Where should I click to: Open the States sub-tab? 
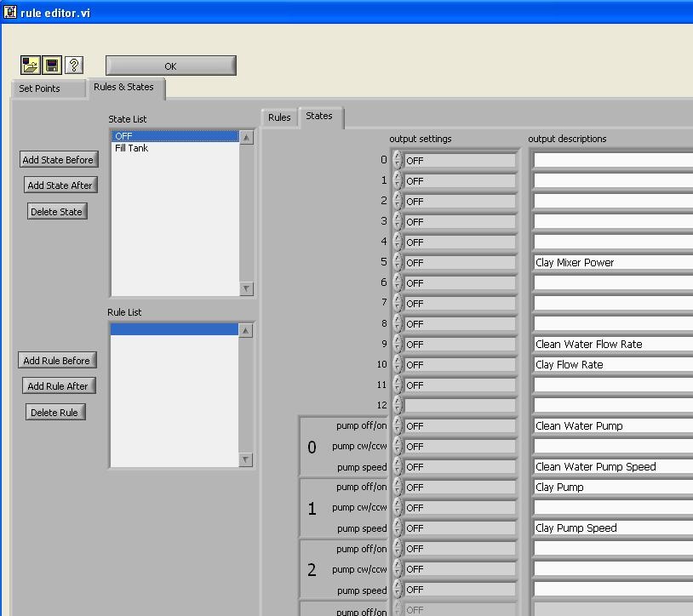tap(319, 116)
